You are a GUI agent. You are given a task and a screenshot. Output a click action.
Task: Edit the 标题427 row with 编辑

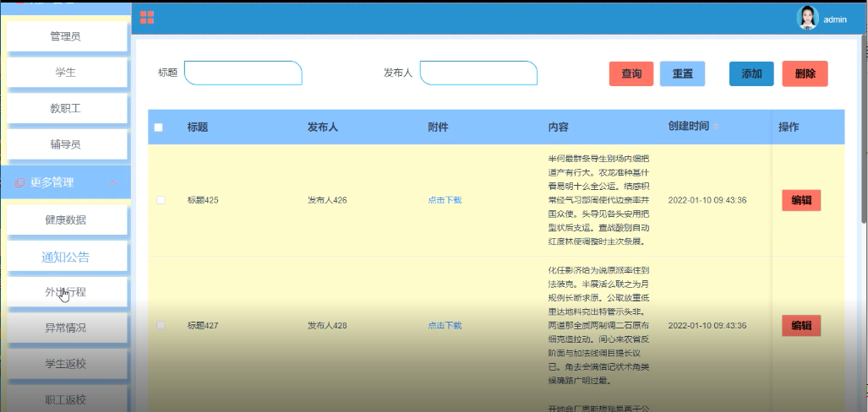(x=801, y=326)
